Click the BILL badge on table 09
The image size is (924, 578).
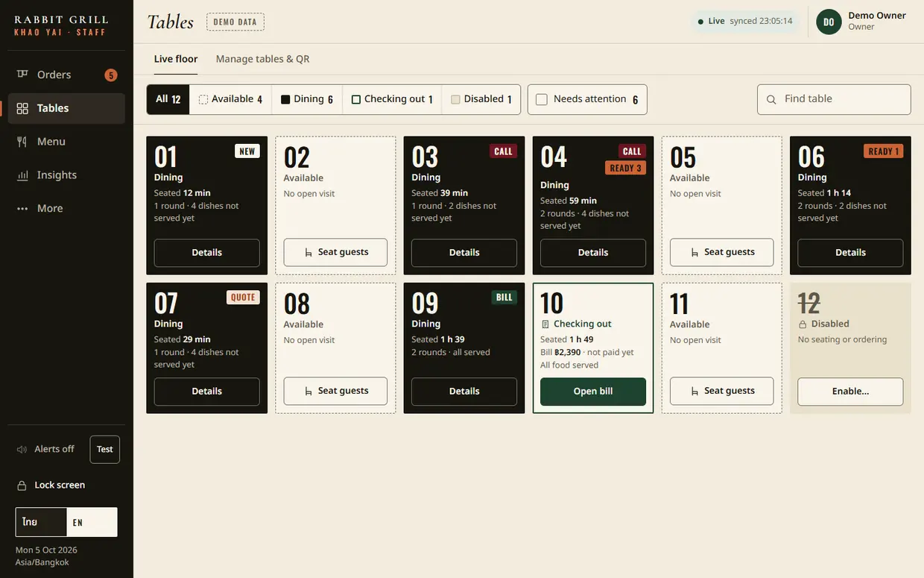pos(504,298)
